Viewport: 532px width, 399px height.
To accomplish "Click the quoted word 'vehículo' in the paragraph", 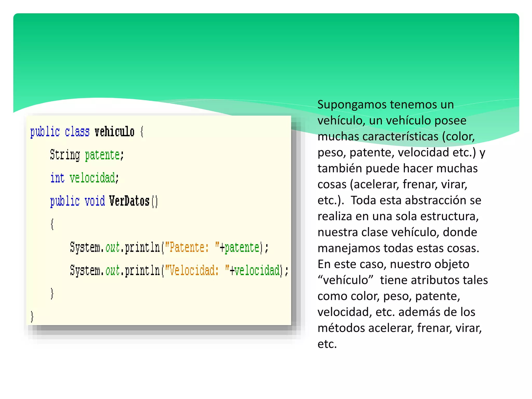I will [345, 280].
